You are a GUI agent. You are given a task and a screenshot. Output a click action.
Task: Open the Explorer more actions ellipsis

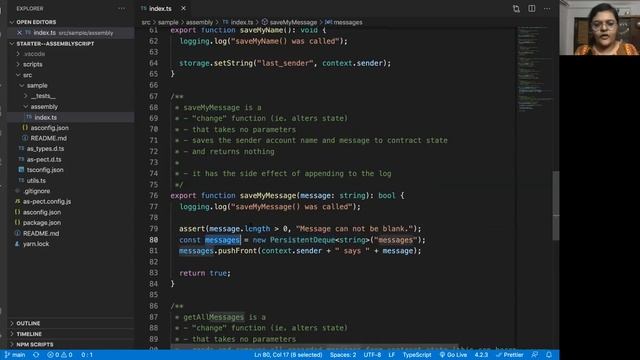[x=122, y=9]
